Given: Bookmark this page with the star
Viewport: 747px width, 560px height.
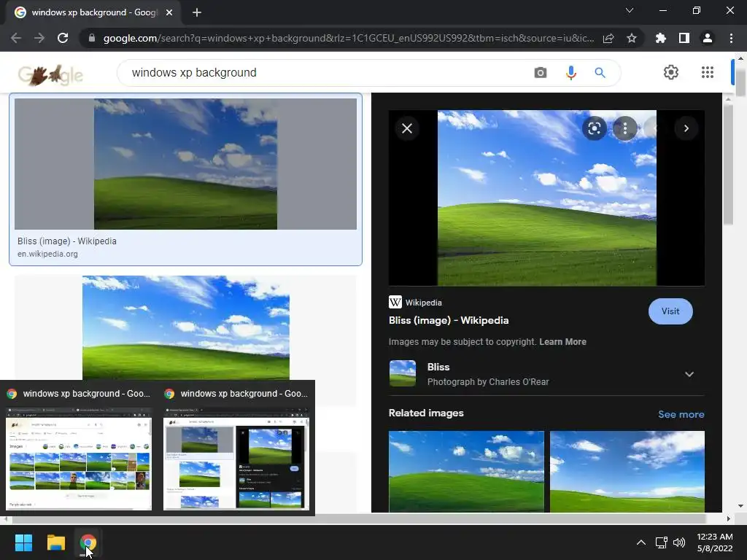Looking at the screenshot, I should point(632,38).
